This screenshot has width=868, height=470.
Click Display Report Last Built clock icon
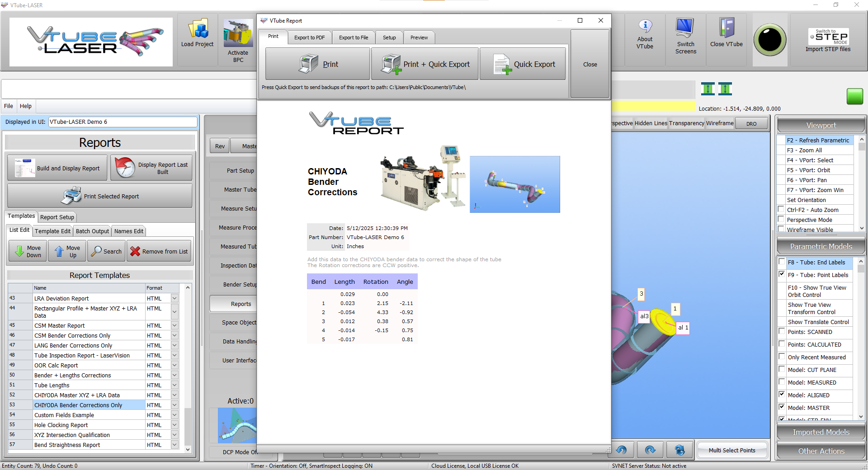pyautogui.click(x=125, y=168)
